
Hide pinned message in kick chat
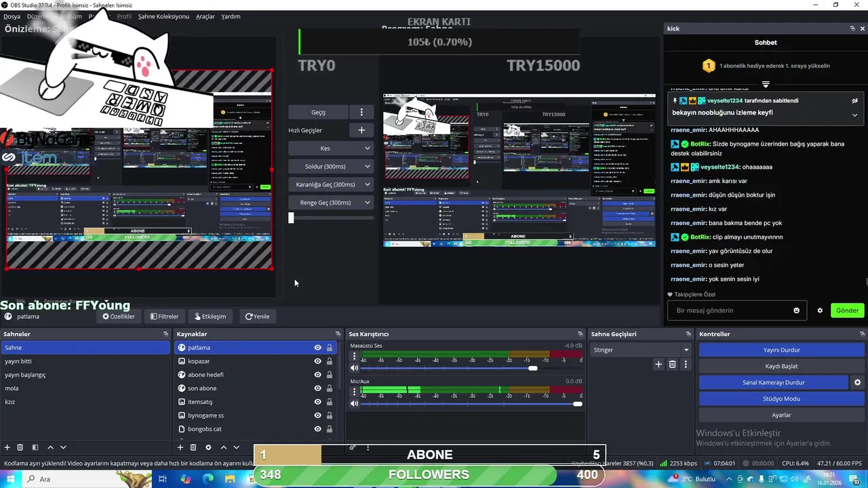click(x=855, y=100)
